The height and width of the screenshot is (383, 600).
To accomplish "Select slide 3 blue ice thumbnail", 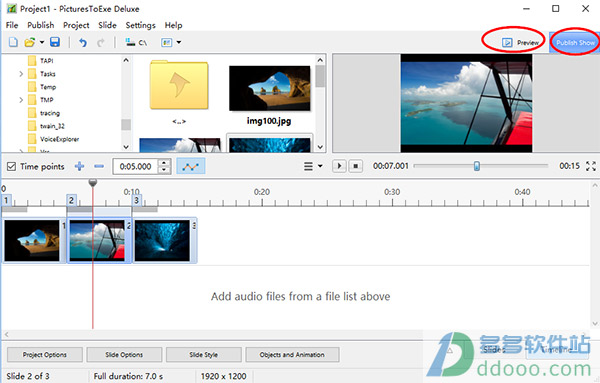I will pos(162,241).
